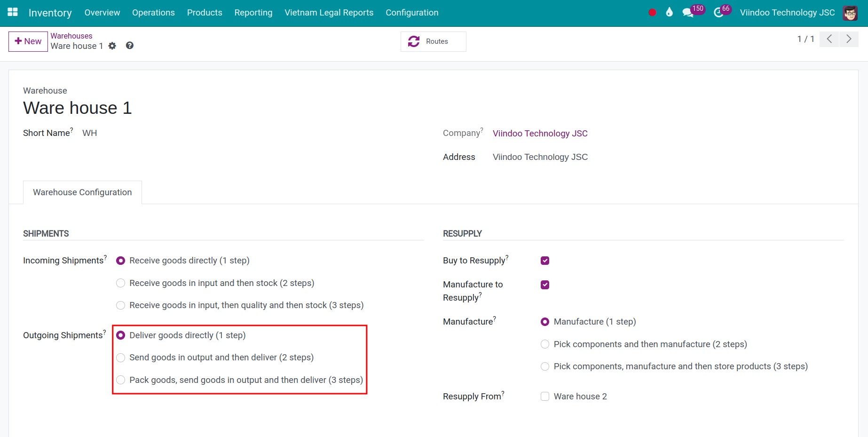
Task: Click the Short Name field WH
Action: coord(90,133)
